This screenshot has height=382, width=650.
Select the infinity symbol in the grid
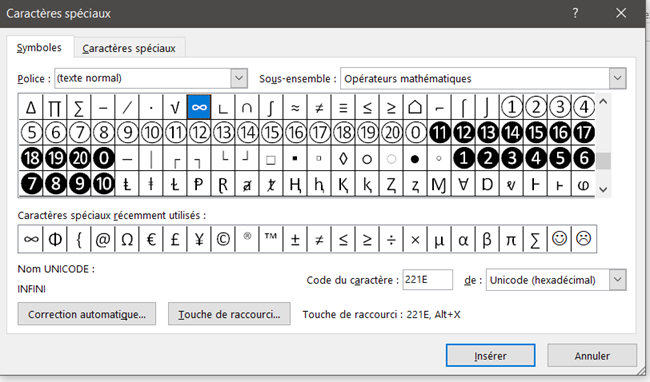[199, 107]
